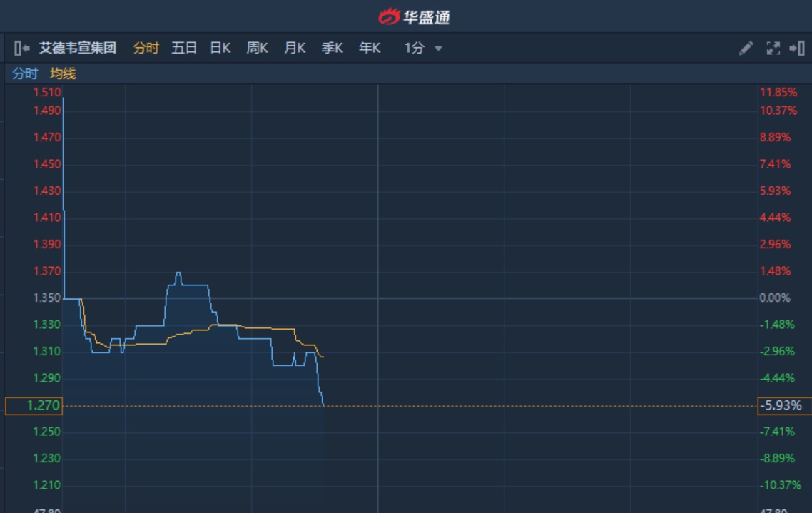The image size is (812, 513).
Task: Select the 年K chart tab
Action: [x=370, y=49]
